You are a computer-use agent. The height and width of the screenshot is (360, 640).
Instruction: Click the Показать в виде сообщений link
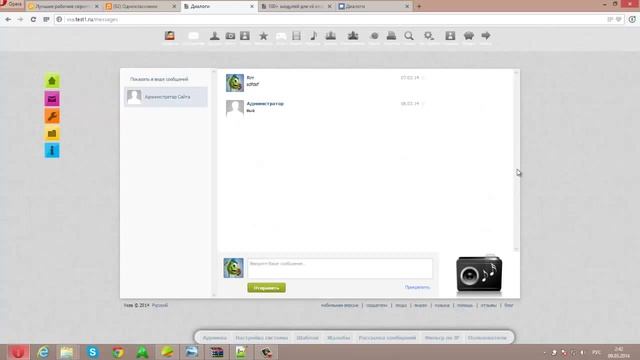159,79
